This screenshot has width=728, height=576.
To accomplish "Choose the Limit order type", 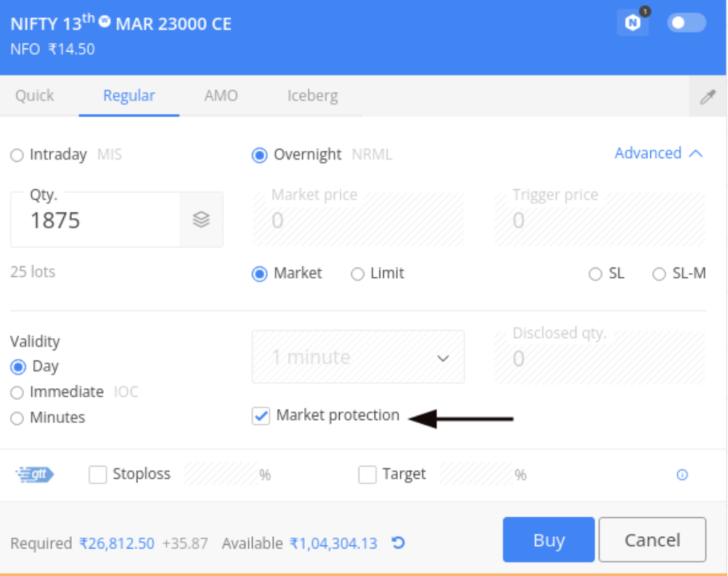I will (x=358, y=273).
